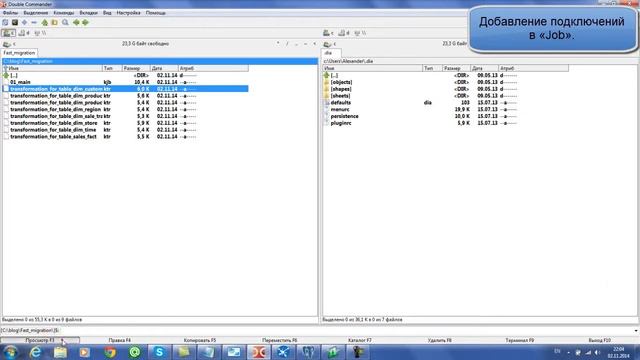Click the volume icon in system tray

pos(597,352)
